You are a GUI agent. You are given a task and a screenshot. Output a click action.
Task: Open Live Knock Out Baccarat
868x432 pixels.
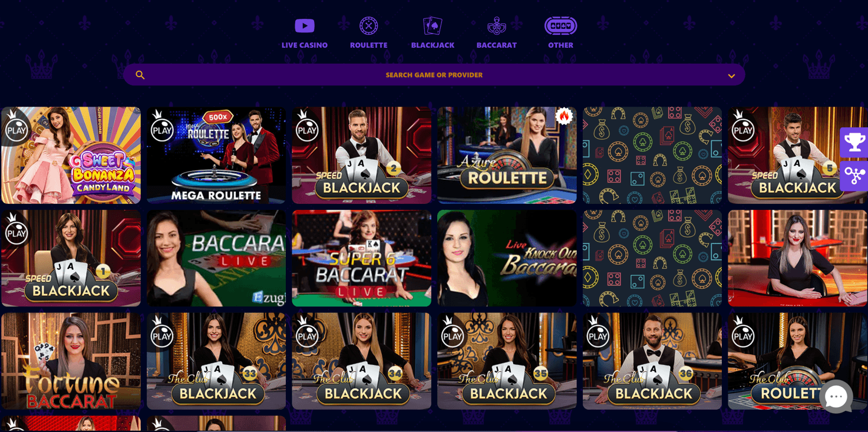pyautogui.click(x=507, y=258)
